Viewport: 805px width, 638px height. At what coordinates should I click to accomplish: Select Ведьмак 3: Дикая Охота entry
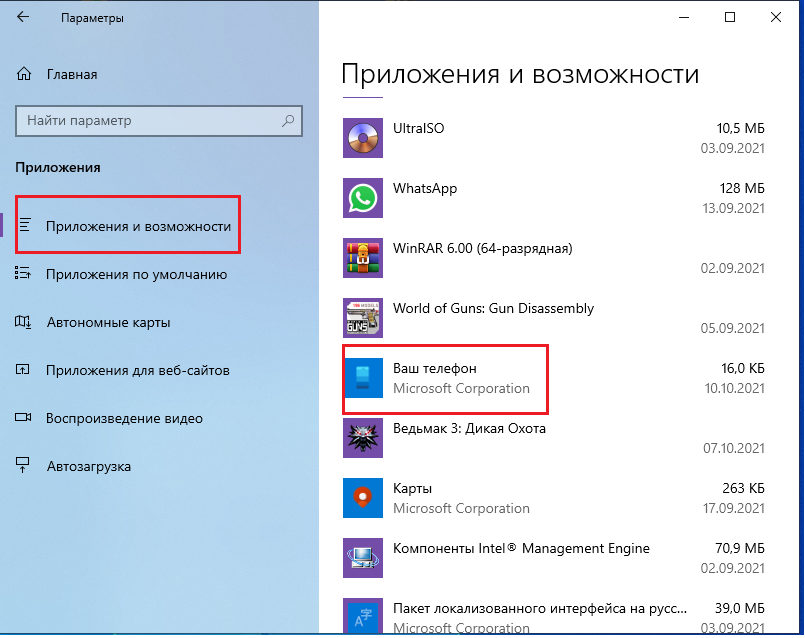tap(469, 428)
